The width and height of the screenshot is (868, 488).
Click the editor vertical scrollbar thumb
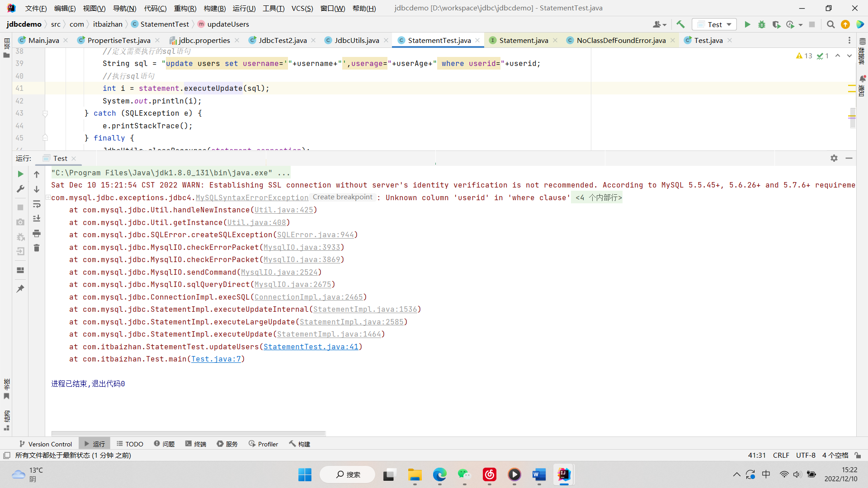click(x=853, y=118)
